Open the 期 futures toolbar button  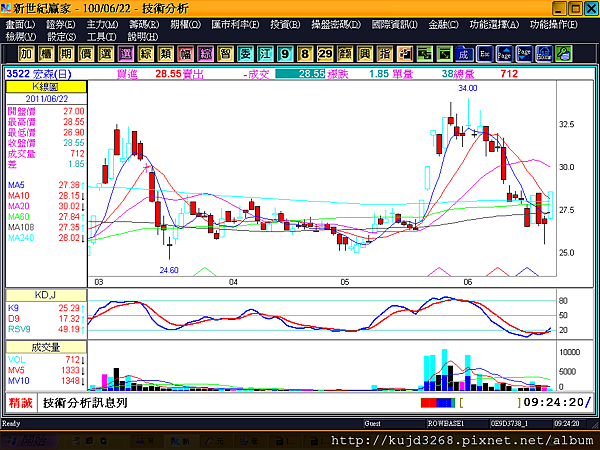[66, 54]
